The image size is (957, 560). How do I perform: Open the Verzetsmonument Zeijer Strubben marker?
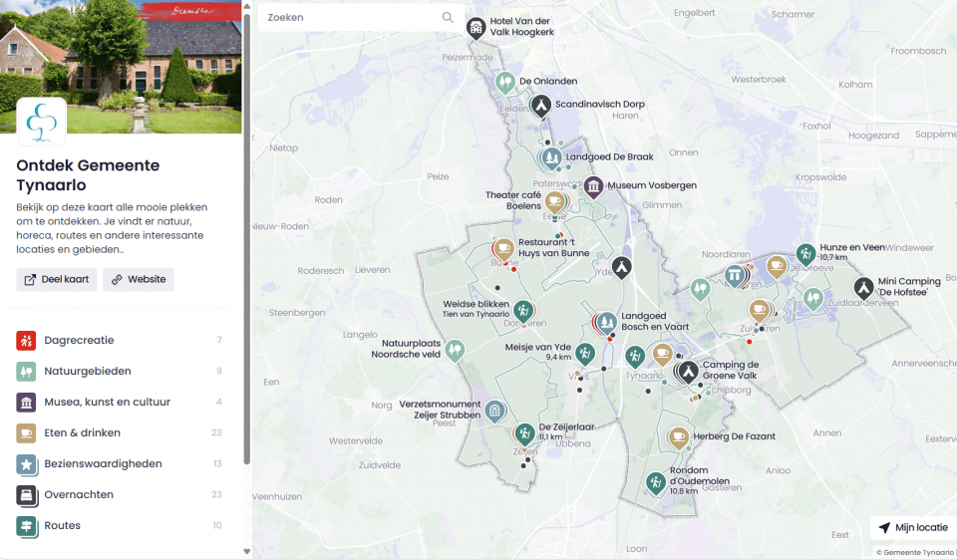pos(494,411)
